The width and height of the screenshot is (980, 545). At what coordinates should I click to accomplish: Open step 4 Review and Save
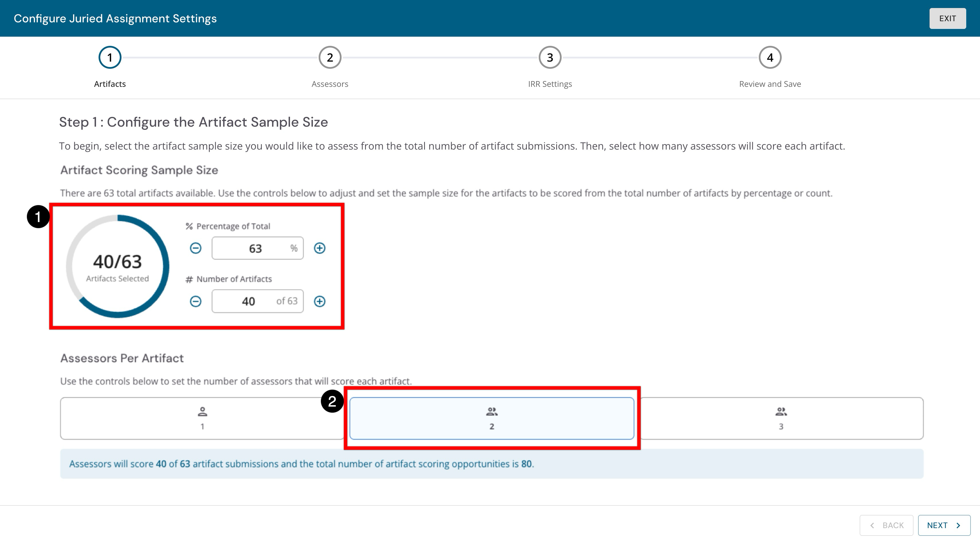770,57
